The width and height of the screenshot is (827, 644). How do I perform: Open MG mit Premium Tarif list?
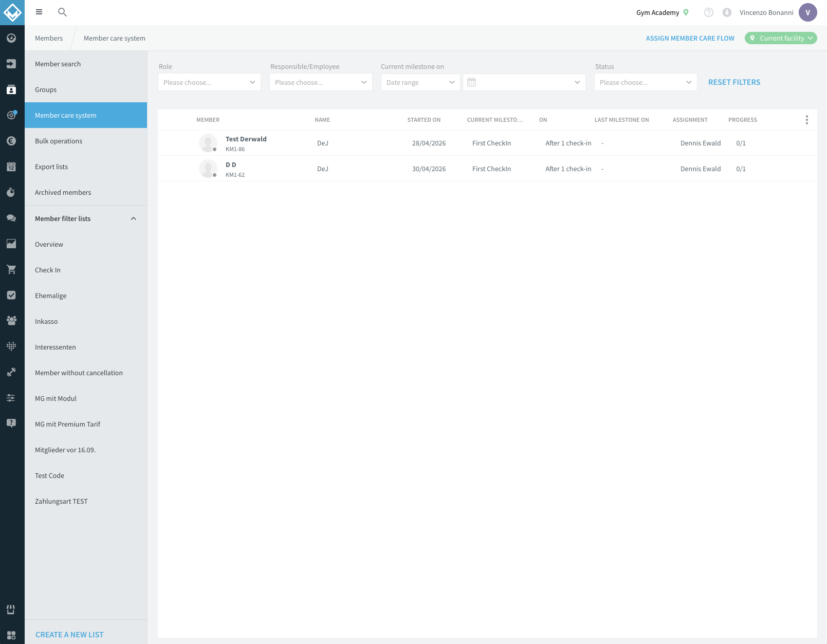coord(86,424)
